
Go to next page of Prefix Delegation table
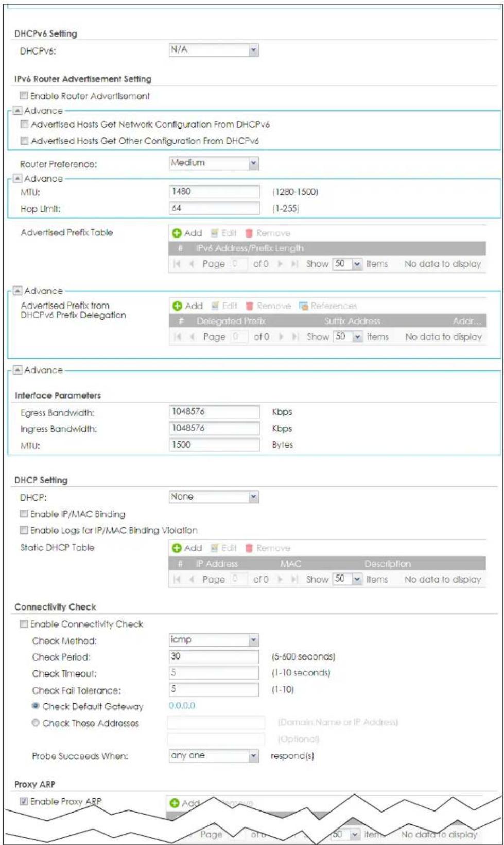(281, 336)
